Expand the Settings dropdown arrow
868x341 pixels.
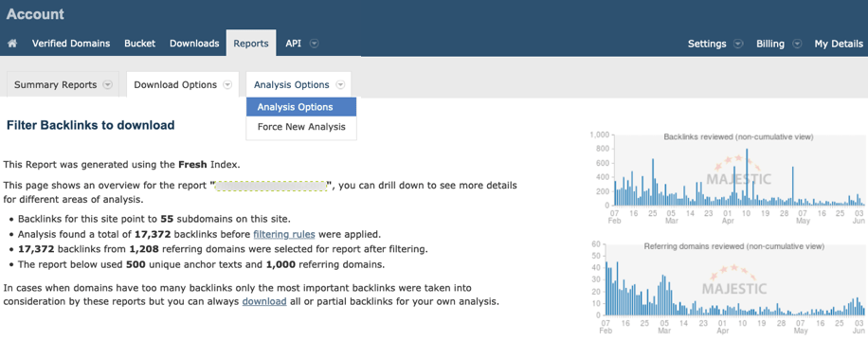tap(738, 44)
